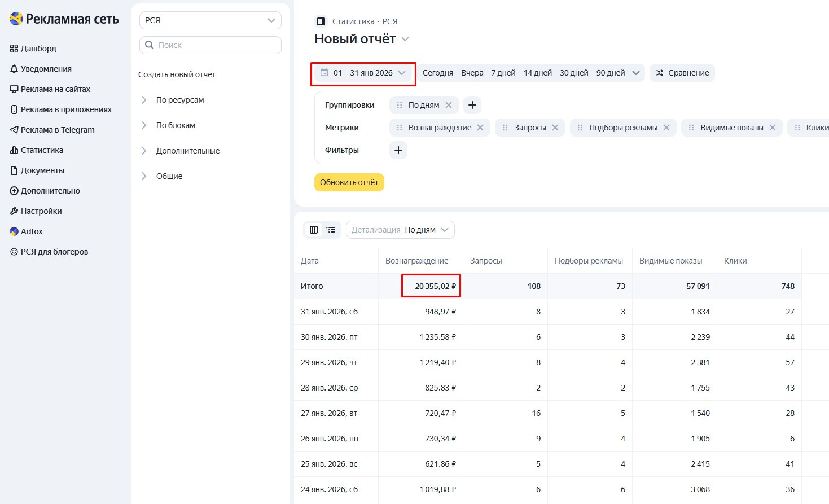
Task: Click the Обновить отчёт button
Action: (349, 182)
